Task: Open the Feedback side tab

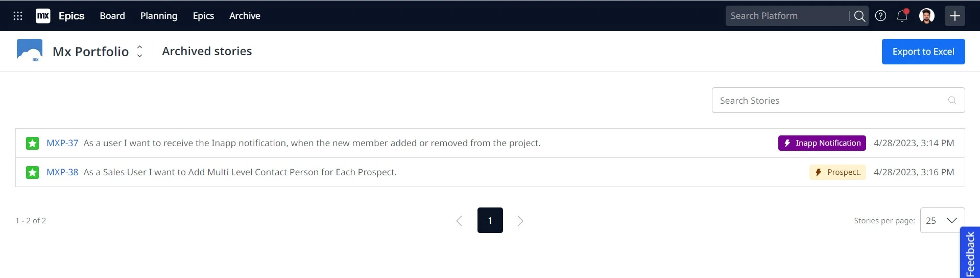Action: click(x=970, y=253)
